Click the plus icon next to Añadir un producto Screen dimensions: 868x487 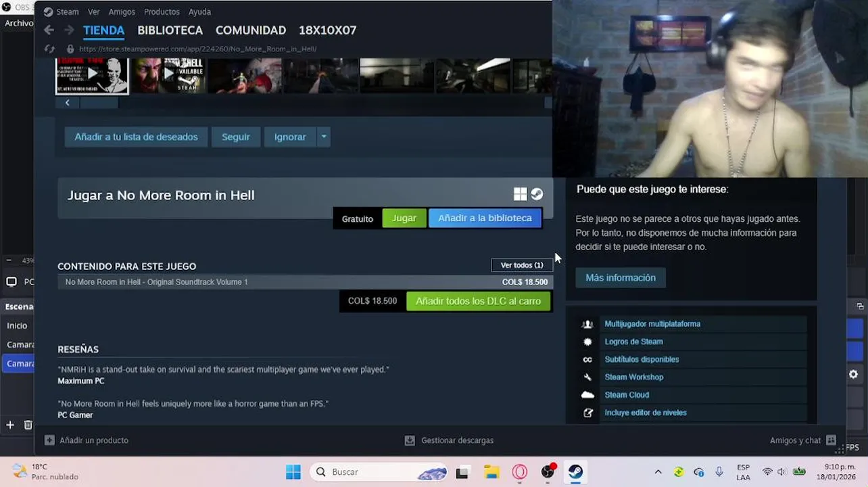point(49,440)
